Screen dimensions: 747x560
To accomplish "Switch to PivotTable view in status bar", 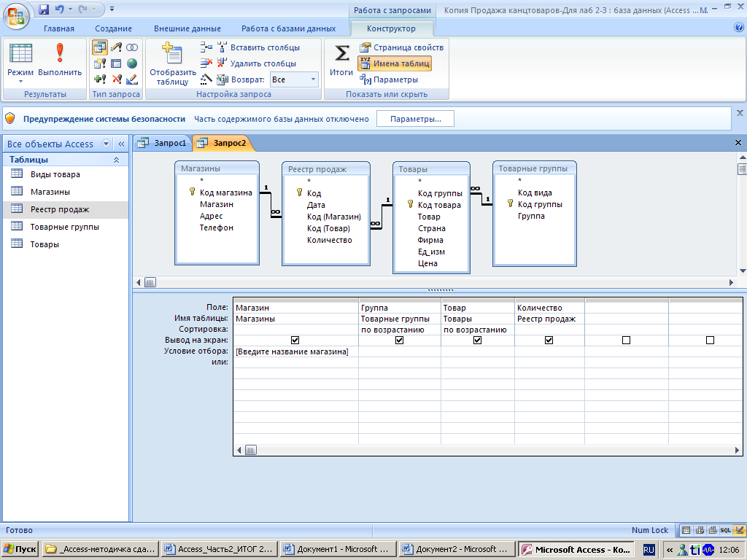I will tap(700, 530).
